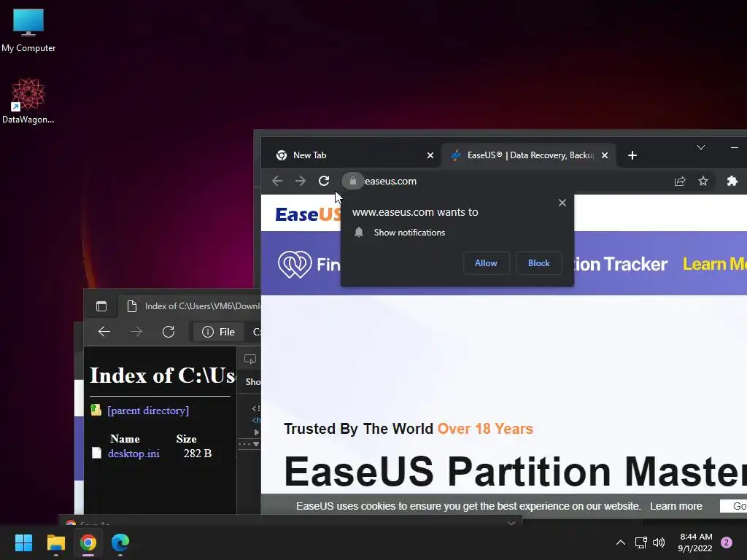View File info icon in Edge address bar
This screenshot has width=747, height=560.
(218, 332)
